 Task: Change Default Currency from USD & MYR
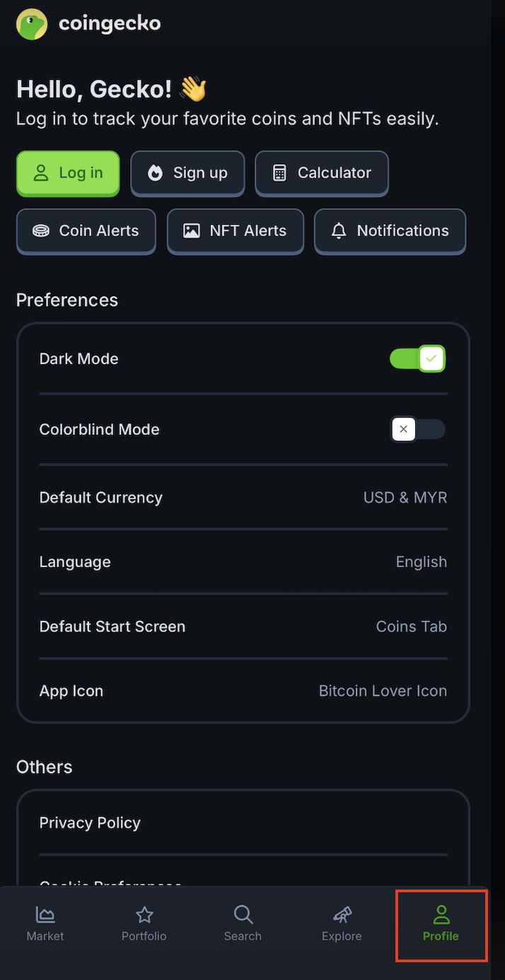pyautogui.click(x=405, y=498)
